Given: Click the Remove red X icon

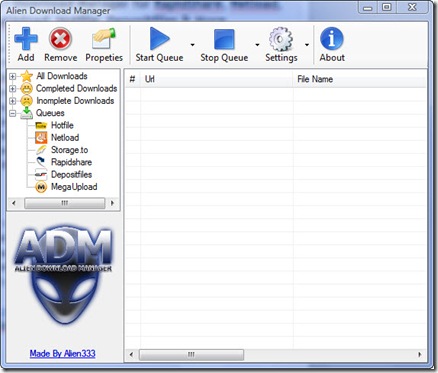Looking at the screenshot, I should click(x=60, y=39).
